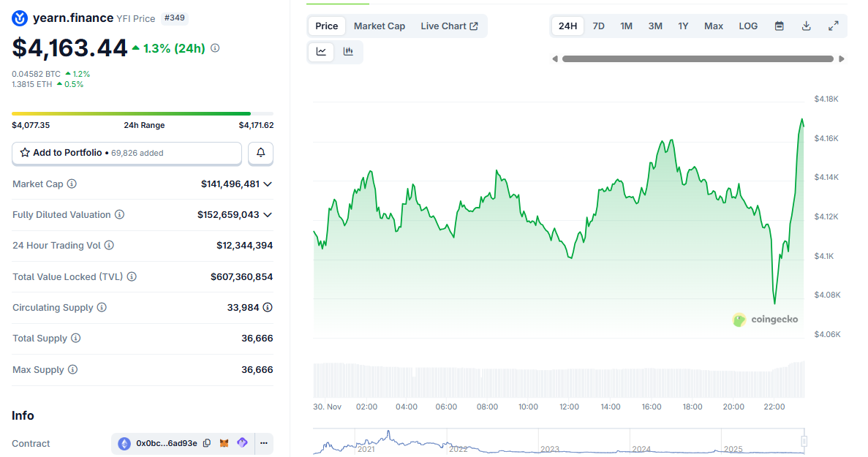The height and width of the screenshot is (457, 868).
Task: Select the Max timeframe tab
Action: click(x=713, y=26)
